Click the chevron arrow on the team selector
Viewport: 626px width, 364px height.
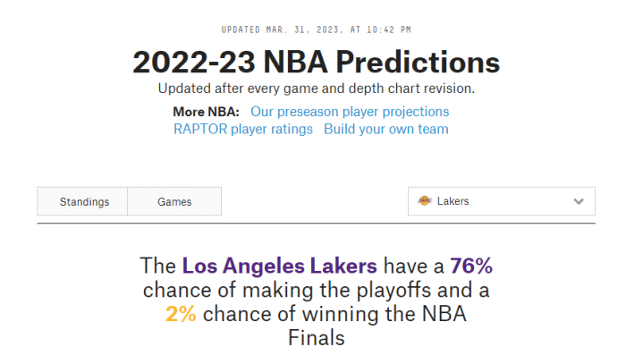point(579,201)
